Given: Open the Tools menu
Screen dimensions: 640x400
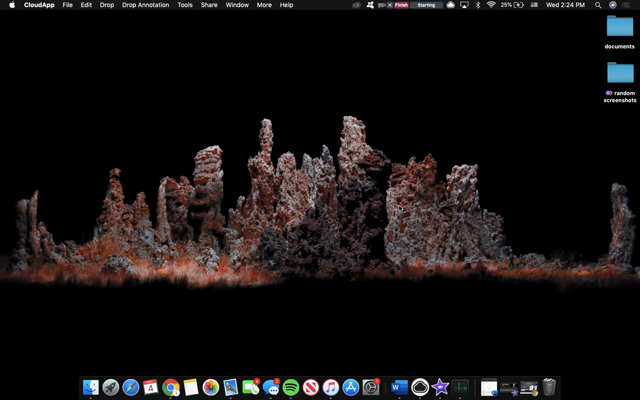Looking at the screenshot, I should 185,5.
